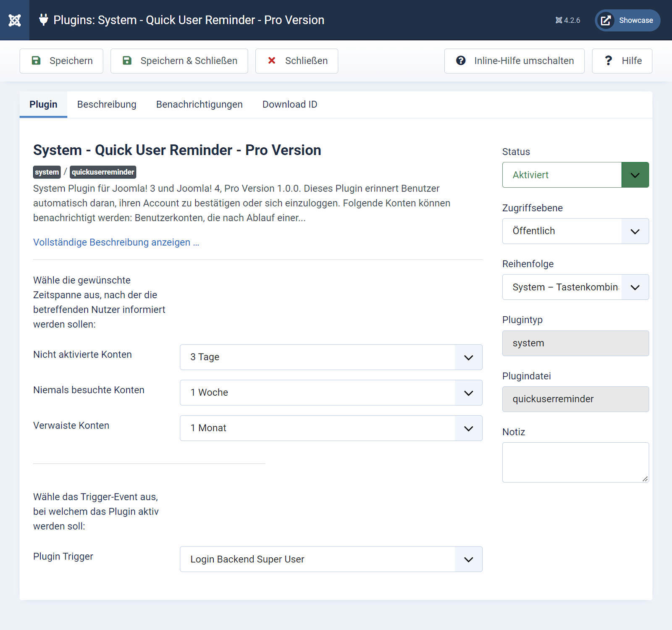The width and height of the screenshot is (672, 630).
Task: Open Hilfe question mark button
Action: [x=622, y=61]
